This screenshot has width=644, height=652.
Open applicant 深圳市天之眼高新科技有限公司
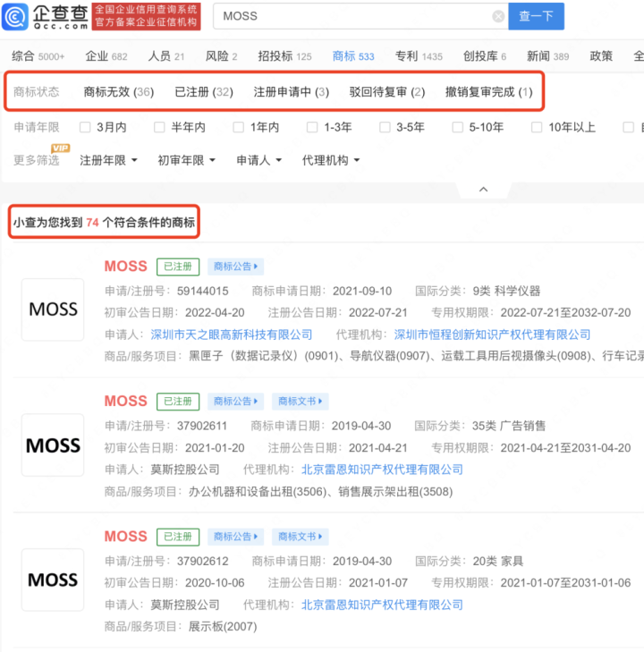click(x=231, y=334)
